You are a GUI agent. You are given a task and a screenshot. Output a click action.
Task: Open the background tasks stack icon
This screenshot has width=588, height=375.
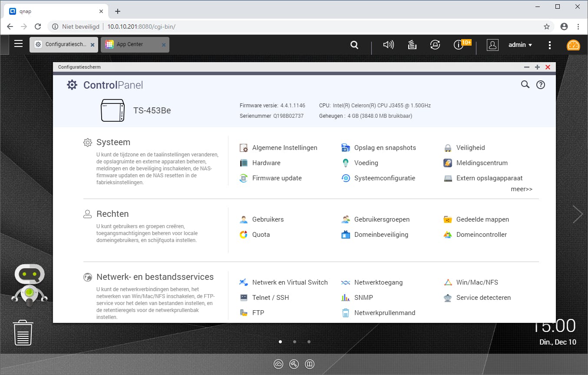[412, 45]
